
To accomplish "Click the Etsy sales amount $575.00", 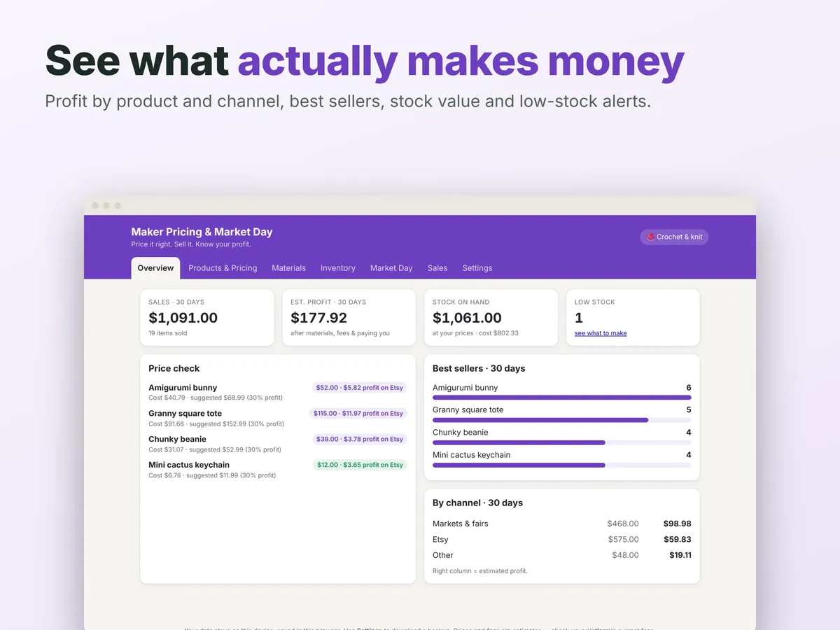I will click(623, 540).
